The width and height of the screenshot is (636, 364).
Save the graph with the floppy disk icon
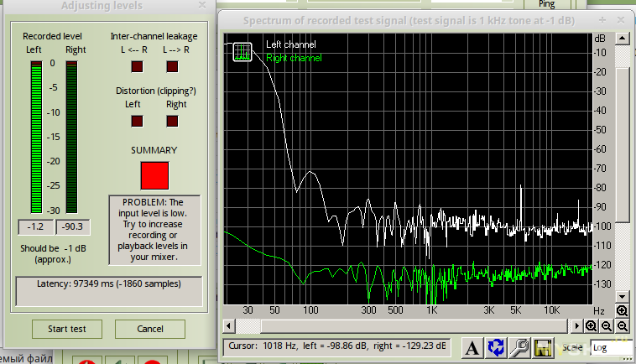tap(543, 348)
